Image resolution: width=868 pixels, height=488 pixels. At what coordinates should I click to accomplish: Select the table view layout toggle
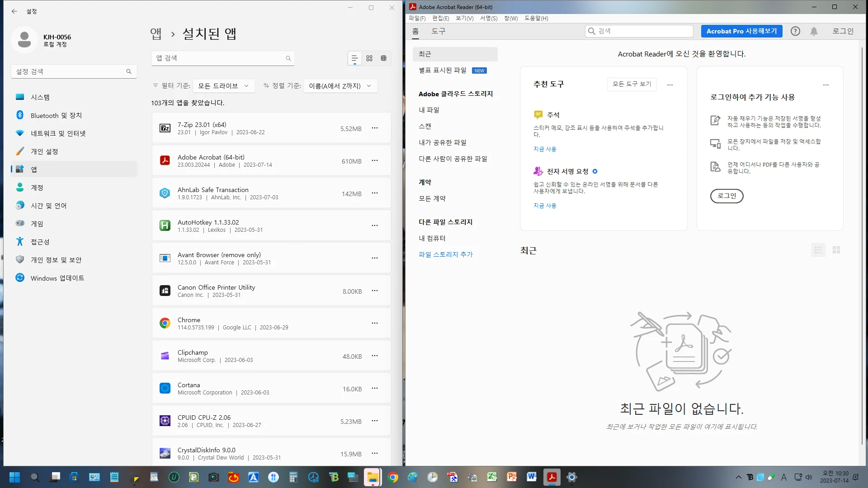[x=384, y=58]
